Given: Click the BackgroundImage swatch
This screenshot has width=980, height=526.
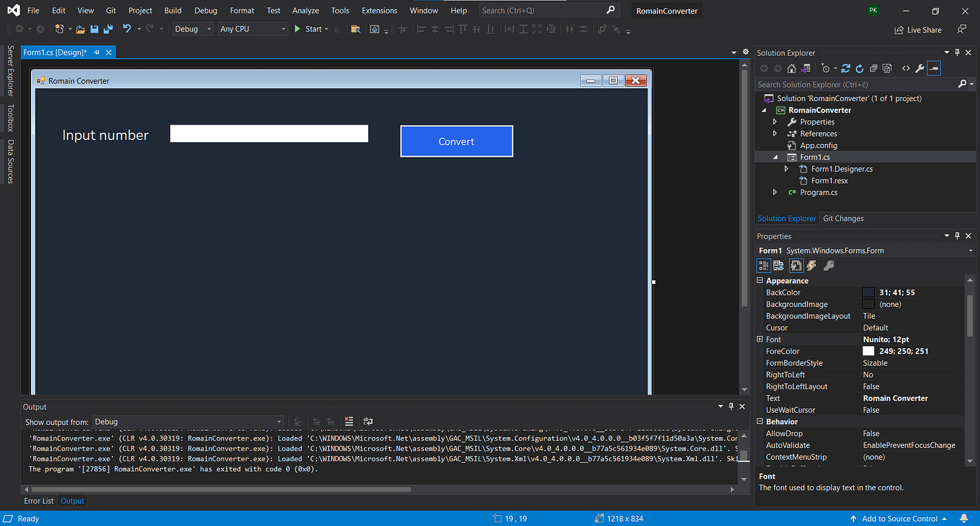Looking at the screenshot, I should (868, 304).
